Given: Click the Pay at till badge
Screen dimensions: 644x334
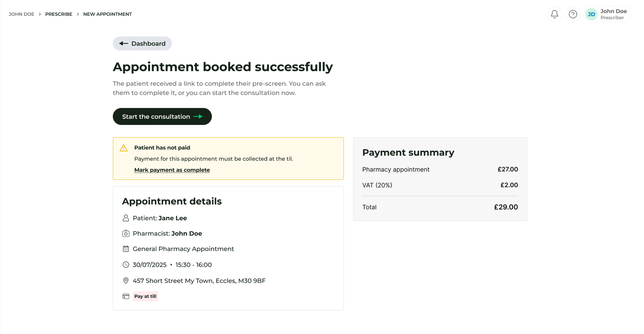Looking at the screenshot, I should click(x=145, y=296).
